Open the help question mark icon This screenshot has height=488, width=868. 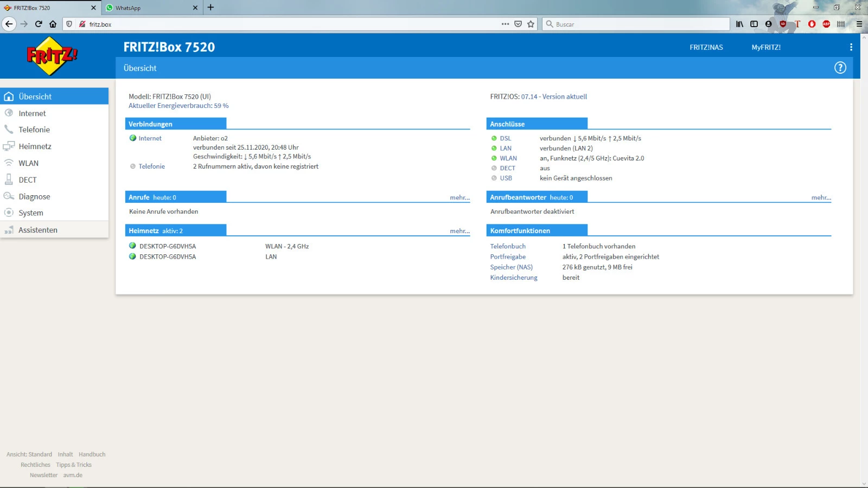point(840,68)
